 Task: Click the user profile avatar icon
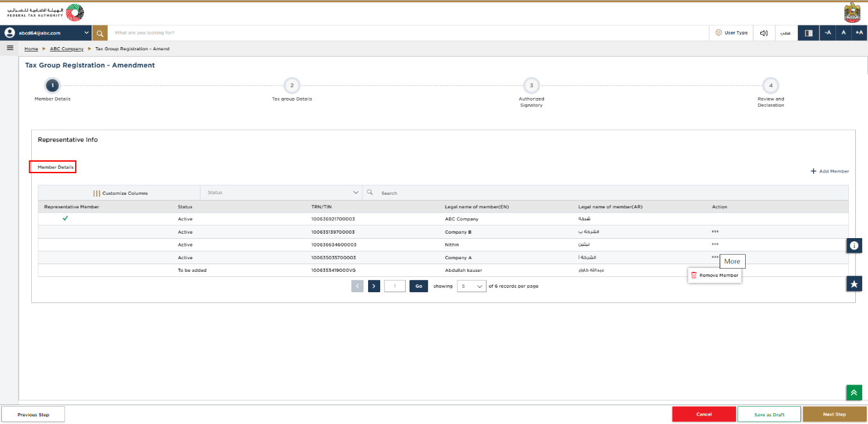pos(9,32)
